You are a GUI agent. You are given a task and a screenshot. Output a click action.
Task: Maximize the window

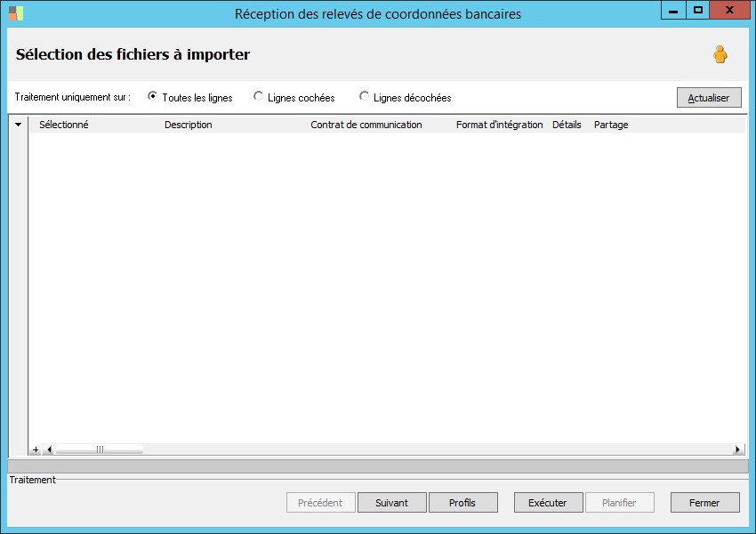(697, 10)
